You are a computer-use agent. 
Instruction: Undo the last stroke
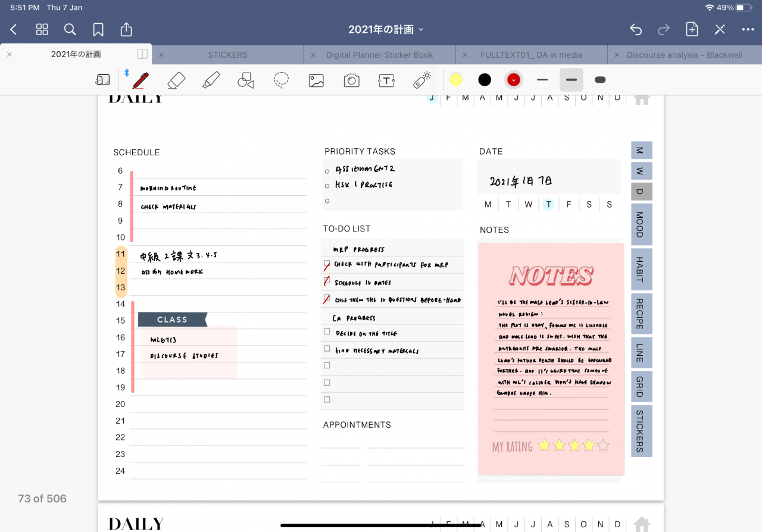click(x=636, y=29)
